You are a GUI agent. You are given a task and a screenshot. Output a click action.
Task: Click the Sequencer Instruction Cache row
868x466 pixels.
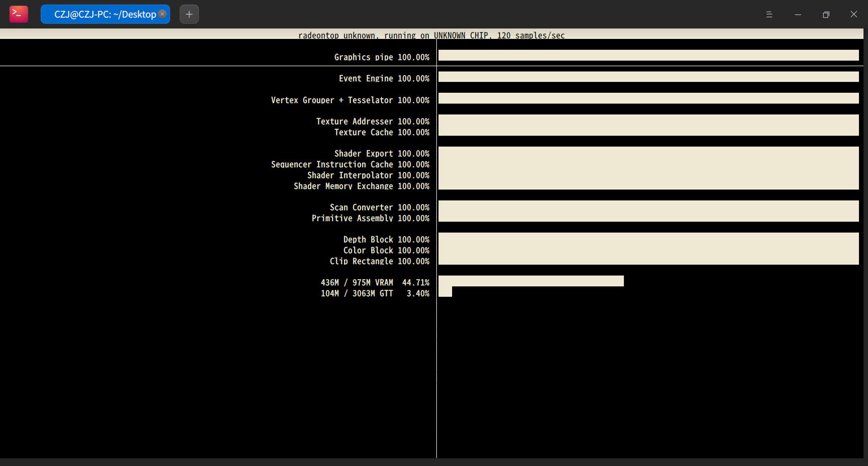click(x=350, y=164)
